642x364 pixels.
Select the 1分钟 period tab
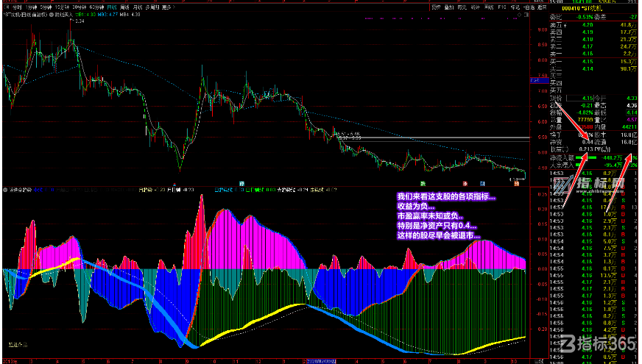point(31,7)
